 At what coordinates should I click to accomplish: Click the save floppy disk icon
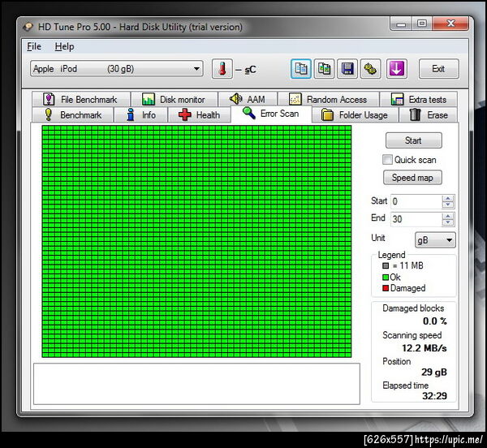click(347, 69)
